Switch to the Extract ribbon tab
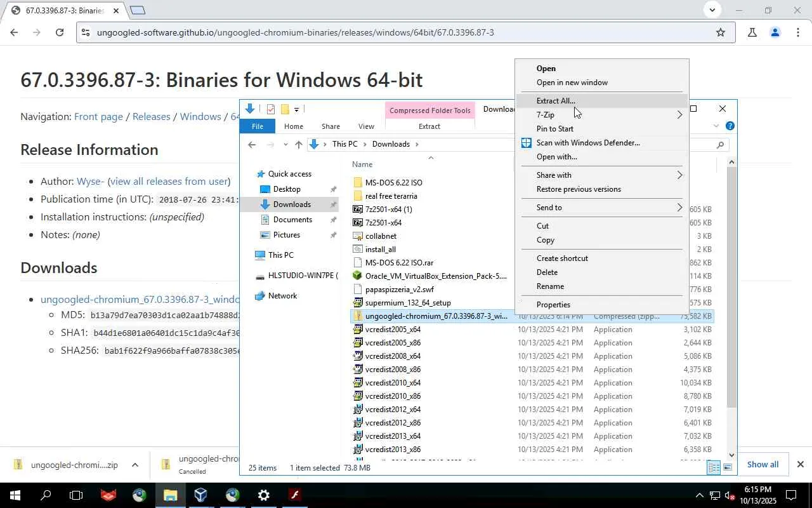812x508 pixels. pyautogui.click(x=429, y=126)
